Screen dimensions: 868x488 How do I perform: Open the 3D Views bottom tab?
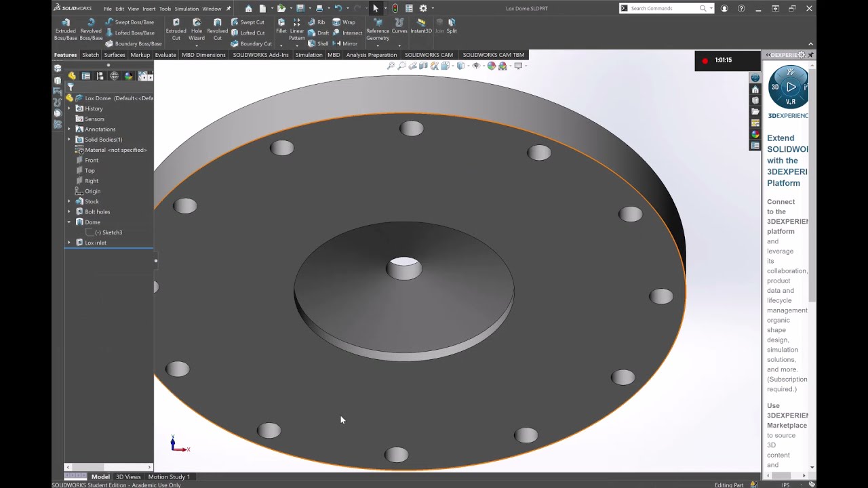pyautogui.click(x=128, y=476)
